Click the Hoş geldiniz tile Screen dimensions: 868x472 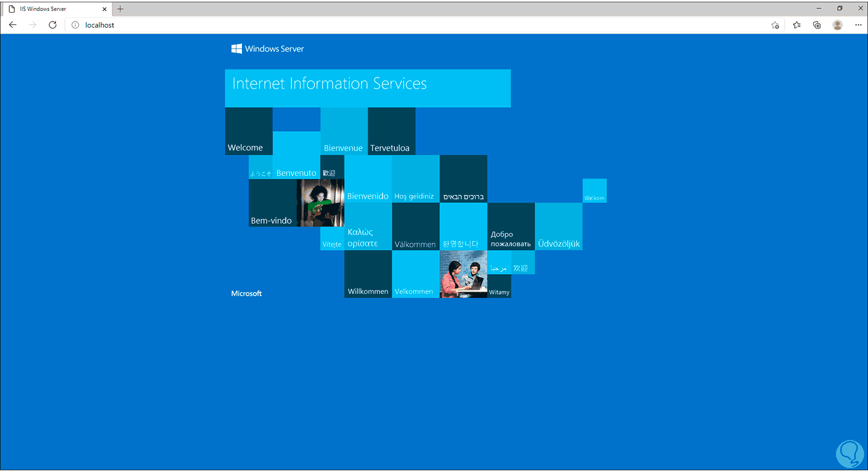point(415,179)
